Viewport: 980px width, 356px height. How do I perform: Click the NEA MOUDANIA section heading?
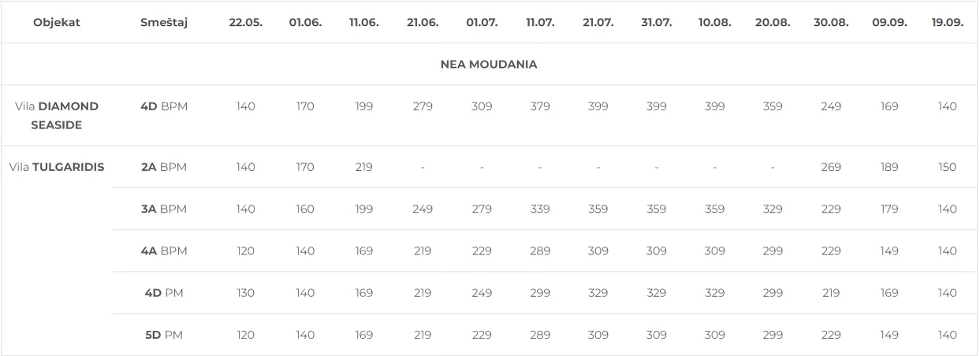coord(489,65)
